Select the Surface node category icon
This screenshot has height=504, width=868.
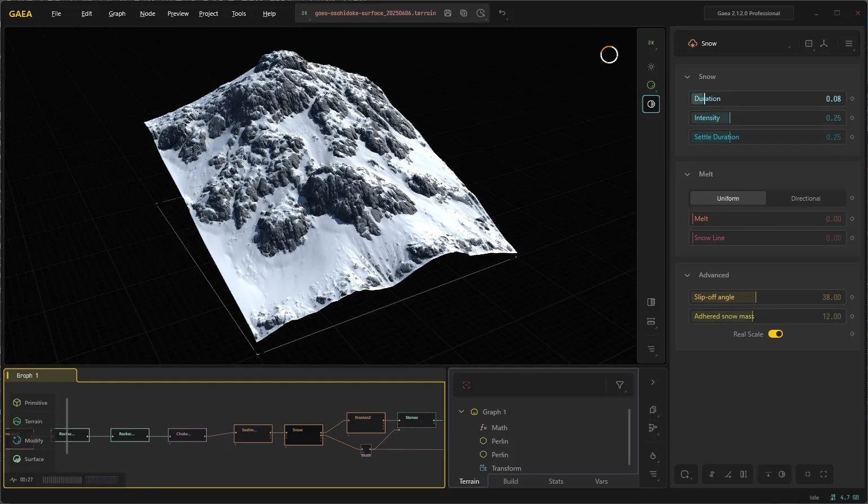(17, 459)
